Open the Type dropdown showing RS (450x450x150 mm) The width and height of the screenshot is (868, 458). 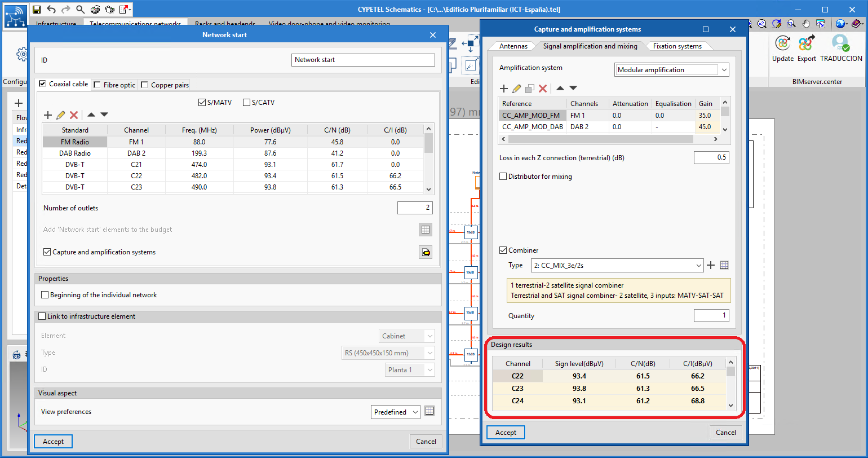point(388,353)
